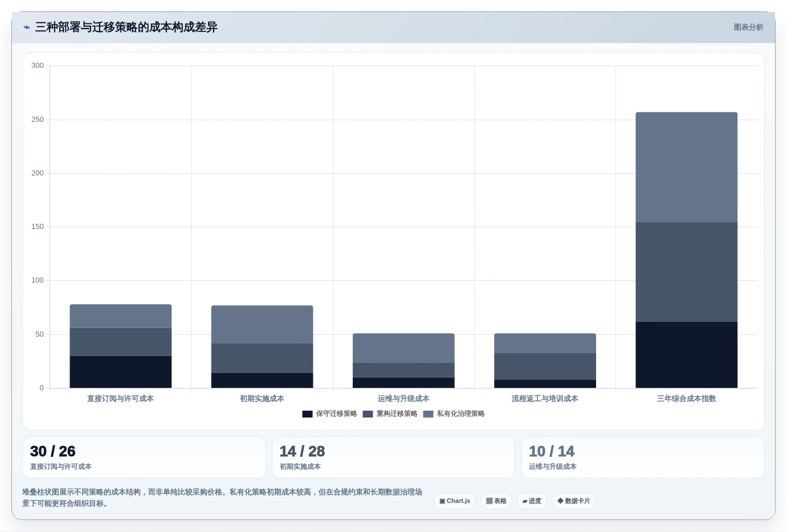
Task: Click the 重构迁移策略 legend label
Action: [x=397, y=414]
